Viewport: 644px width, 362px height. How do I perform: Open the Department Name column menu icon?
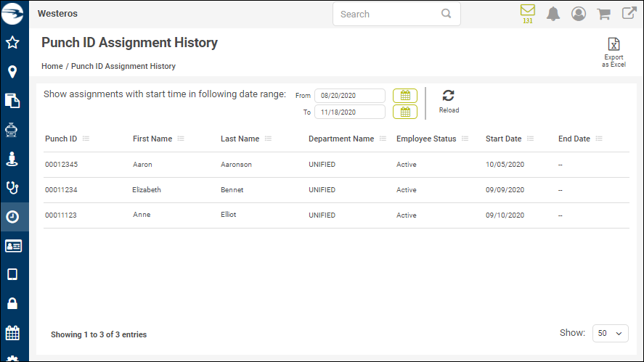pyautogui.click(x=383, y=139)
